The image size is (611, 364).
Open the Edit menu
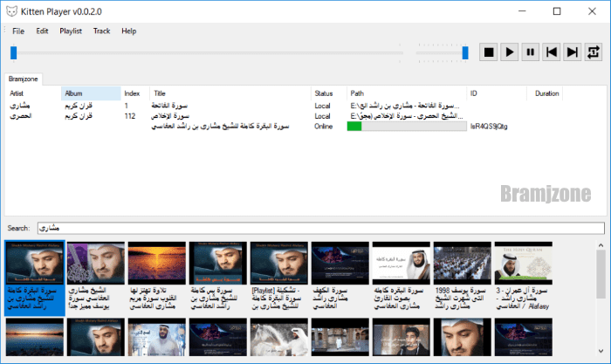coord(42,31)
